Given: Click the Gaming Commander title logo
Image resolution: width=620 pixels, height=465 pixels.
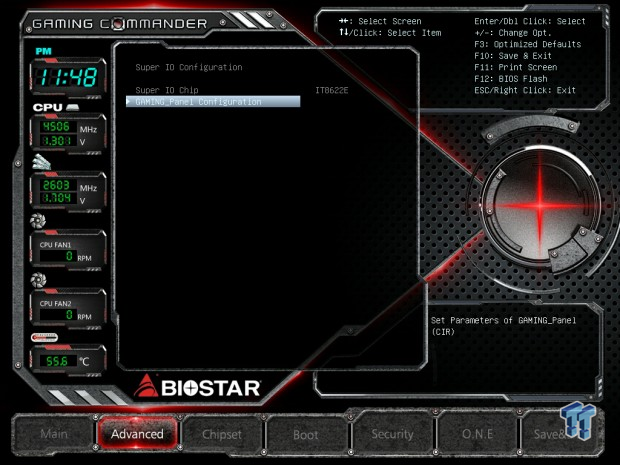Looking at the screenshot, I should pos(119,24).
